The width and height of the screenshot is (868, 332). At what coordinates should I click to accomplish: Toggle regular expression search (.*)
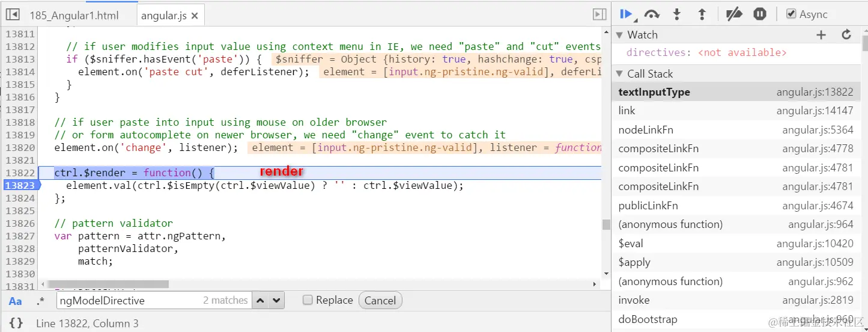coord(40,301)
